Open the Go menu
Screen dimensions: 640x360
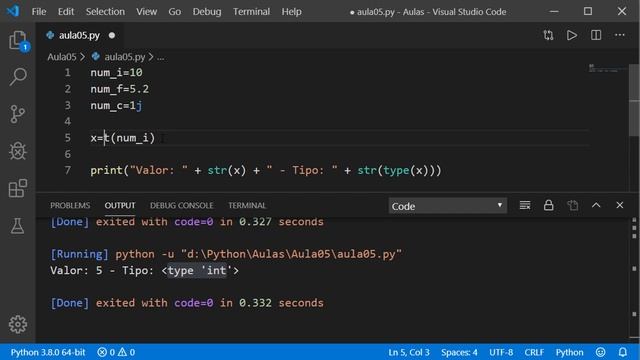(x=175, y=11)
